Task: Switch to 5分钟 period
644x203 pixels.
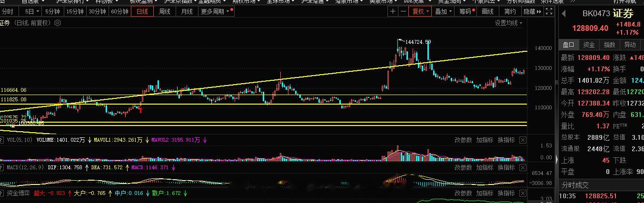Action: pyautogui.click(x=52, y=11)
